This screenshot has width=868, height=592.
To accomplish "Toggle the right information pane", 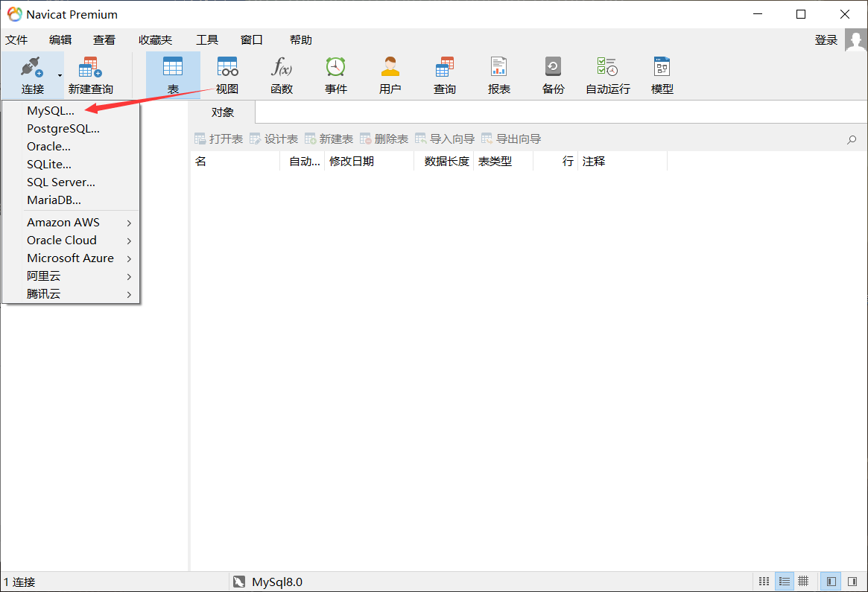I will [x=852, y=582].
